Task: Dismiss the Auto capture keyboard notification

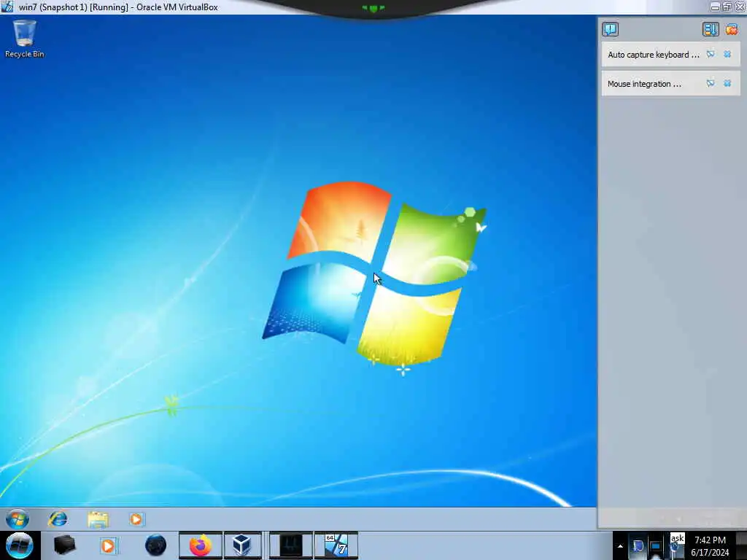Action: tap(727, 54)
